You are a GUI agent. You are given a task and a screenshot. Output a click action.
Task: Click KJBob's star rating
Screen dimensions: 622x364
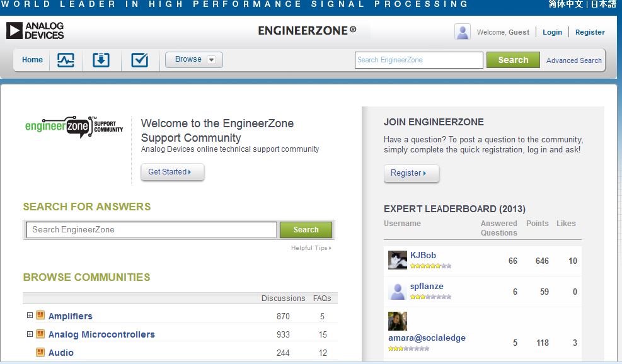tap(430, 266)
